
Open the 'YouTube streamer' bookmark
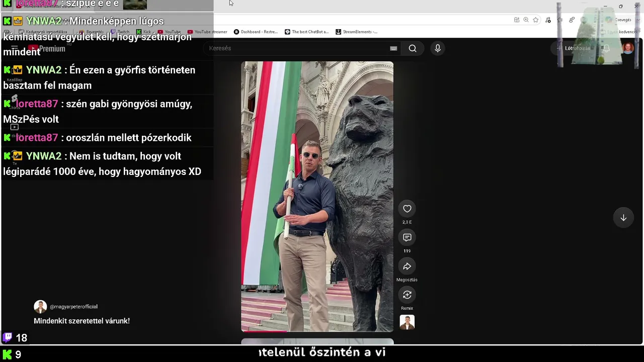(x=207, y=32)
